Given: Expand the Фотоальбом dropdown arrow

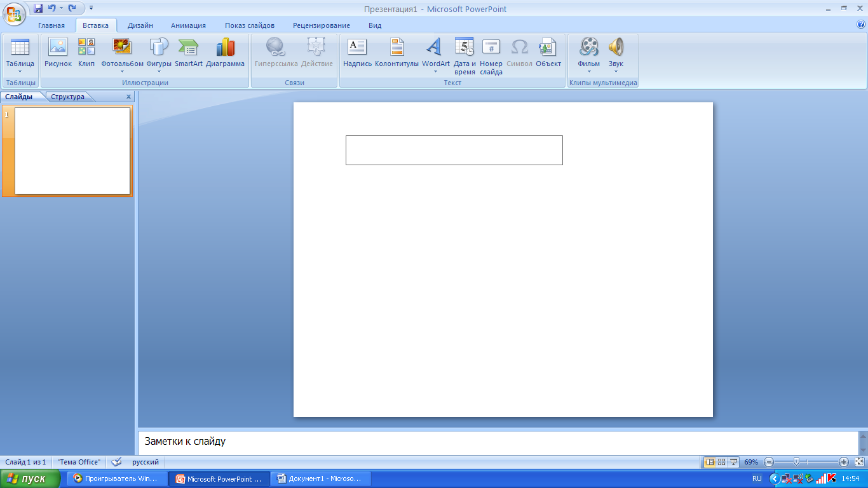Looking at the screenshot, I should (122, 72).
